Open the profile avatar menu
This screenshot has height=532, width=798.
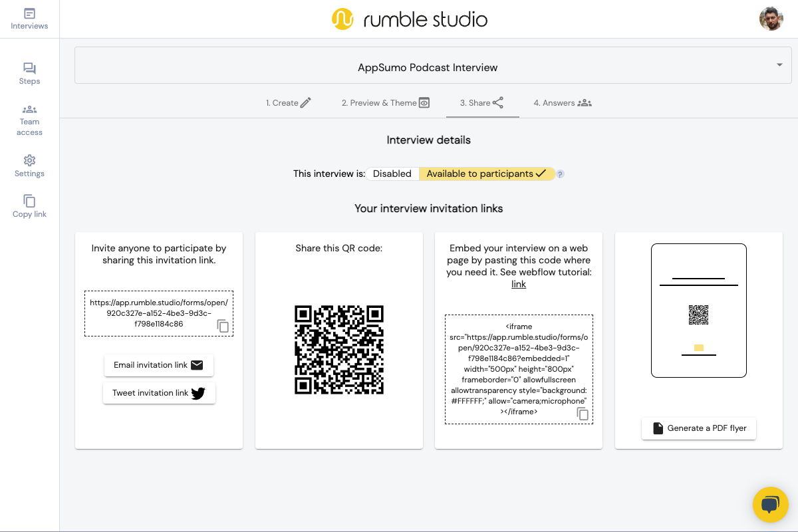[771, 18]
